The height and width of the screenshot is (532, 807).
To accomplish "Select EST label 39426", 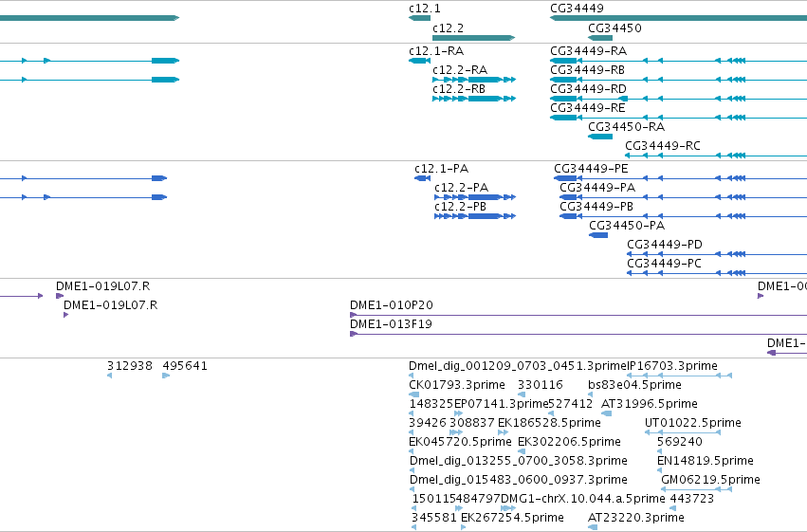I will pos(428,424).
